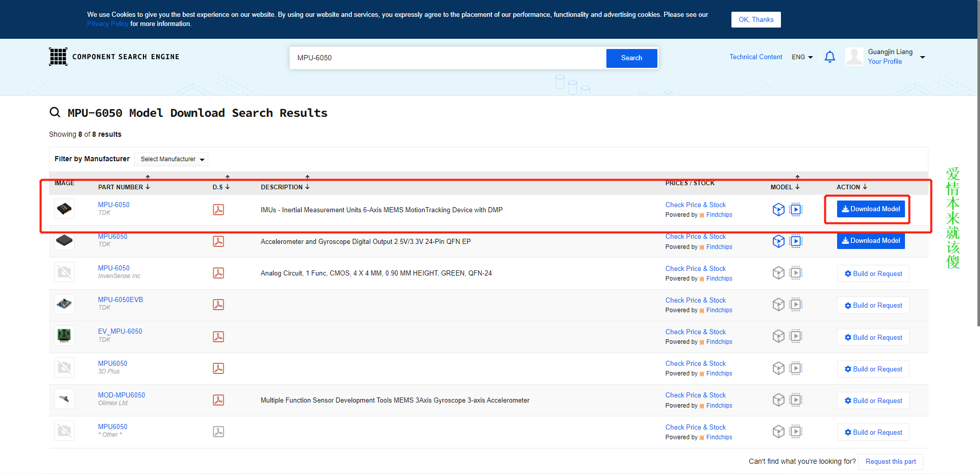This screenshot has width=980, height=474.
Task: Open EV_MPU-6050 part number link
Action: 120,331
